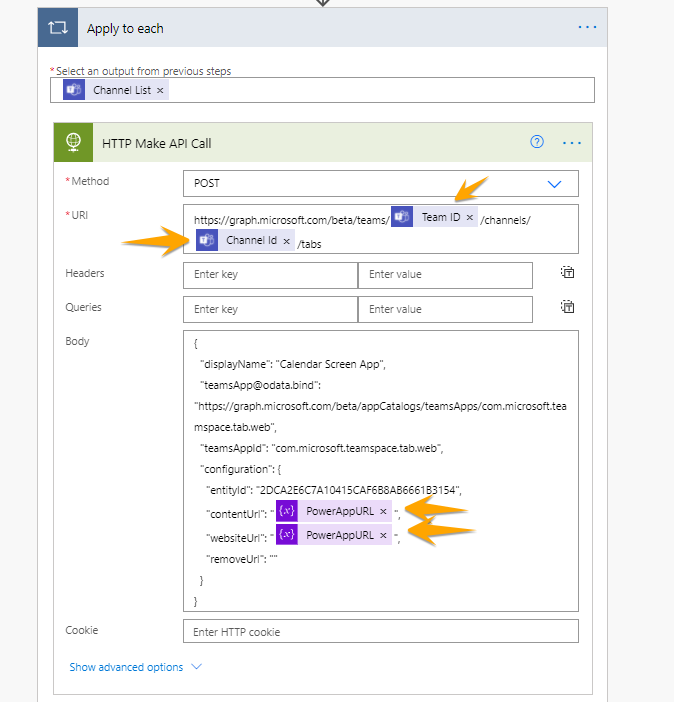This screenshot has width=674, height=702.
Task: Click the /tabs text in URI
Action: pos(309,244)
